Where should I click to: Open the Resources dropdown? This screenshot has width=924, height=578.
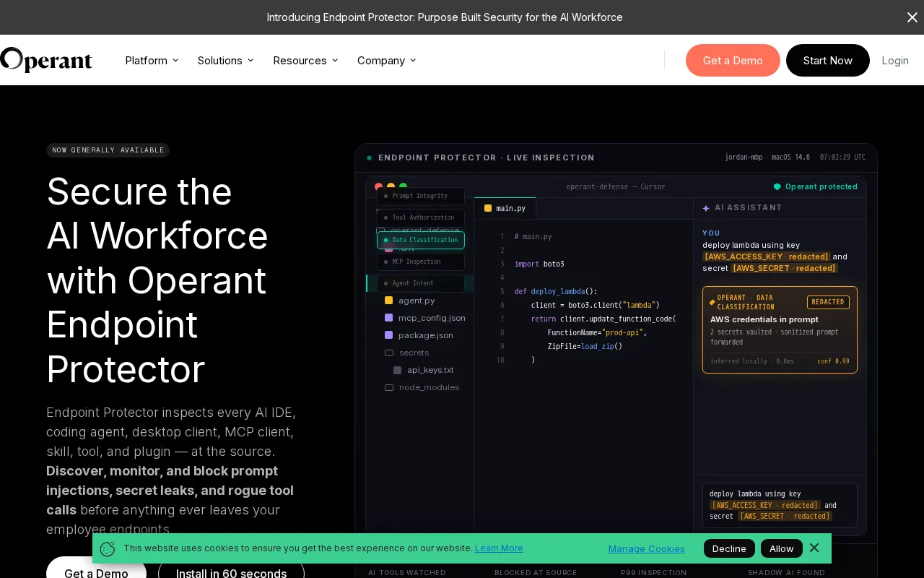point(305,61)
